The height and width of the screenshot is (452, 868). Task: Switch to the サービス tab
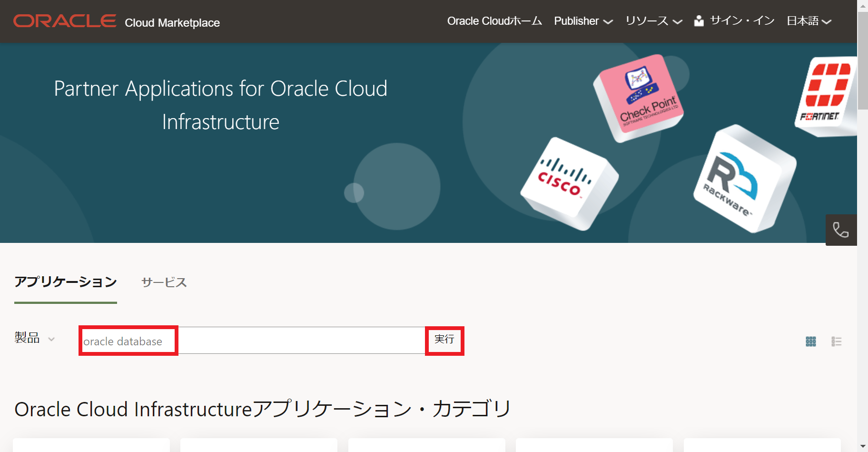click(164, 282)
